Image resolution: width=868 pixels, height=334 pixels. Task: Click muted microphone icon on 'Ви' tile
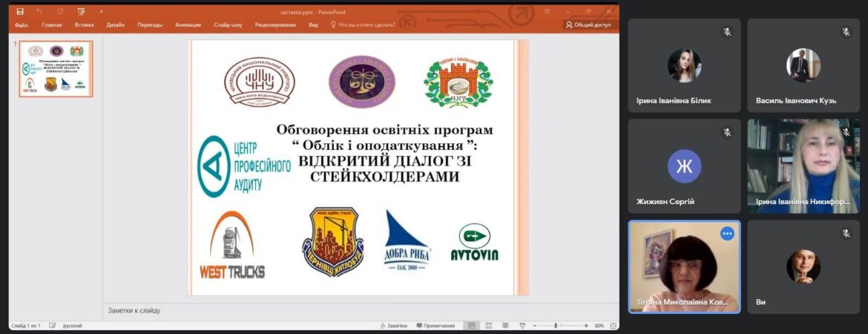(846, 234)
